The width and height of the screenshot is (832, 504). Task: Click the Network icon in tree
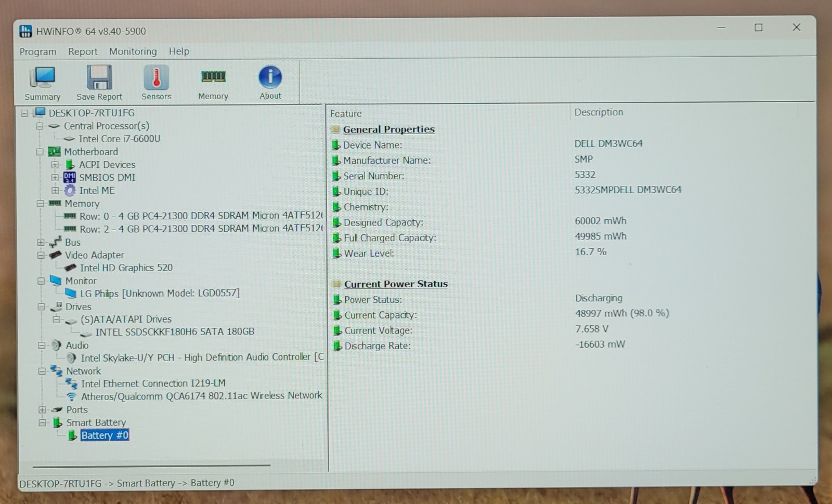click(56, 370)
